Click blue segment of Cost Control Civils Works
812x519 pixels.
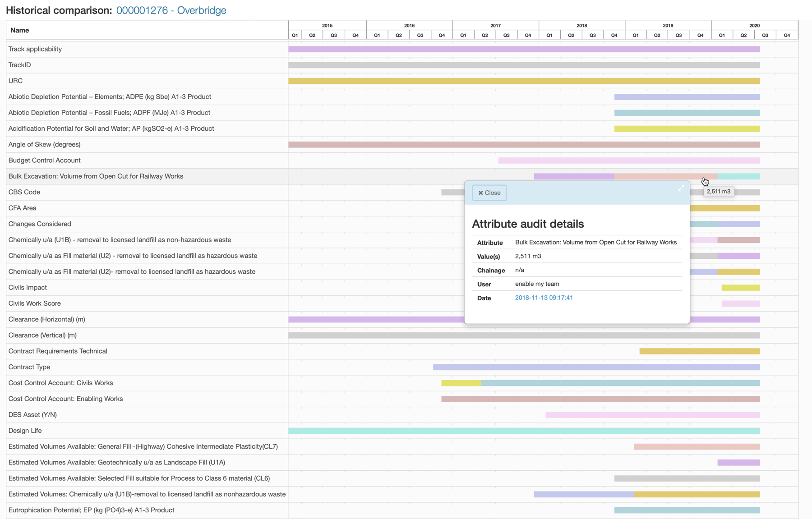pyautogui.click(x=620, y=383)
